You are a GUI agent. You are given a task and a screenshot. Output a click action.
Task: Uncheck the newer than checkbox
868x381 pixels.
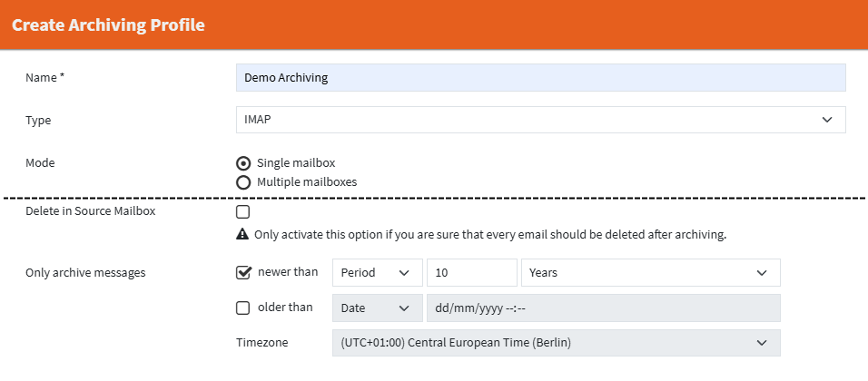point(242,271)
